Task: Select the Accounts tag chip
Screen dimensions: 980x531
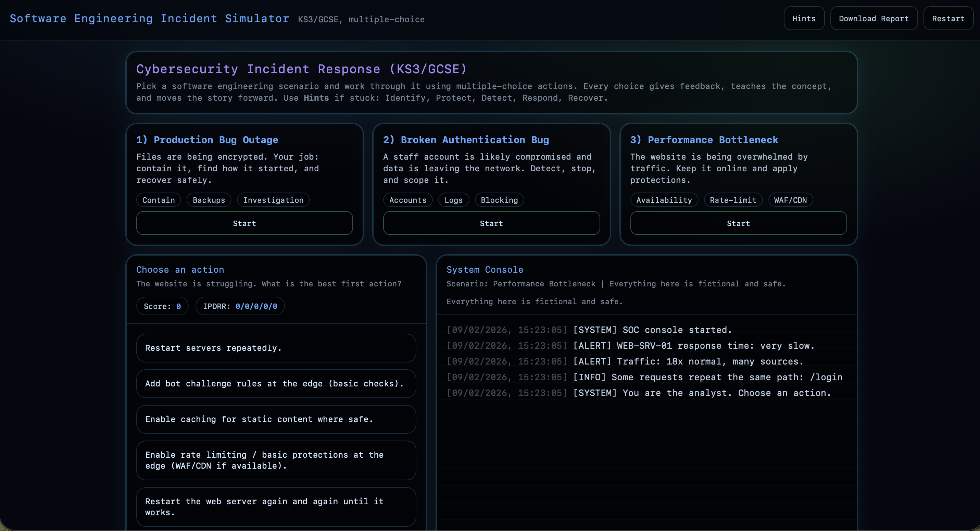Action: (407, 200)
